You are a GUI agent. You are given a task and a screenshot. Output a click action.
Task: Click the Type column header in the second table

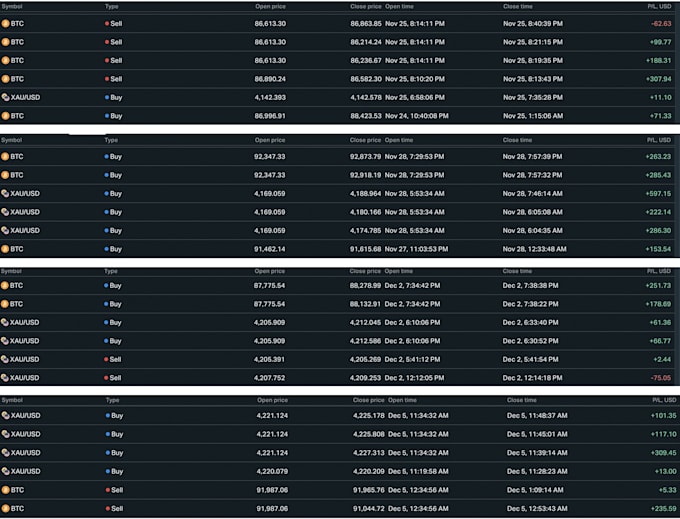(x=111, y=140)
